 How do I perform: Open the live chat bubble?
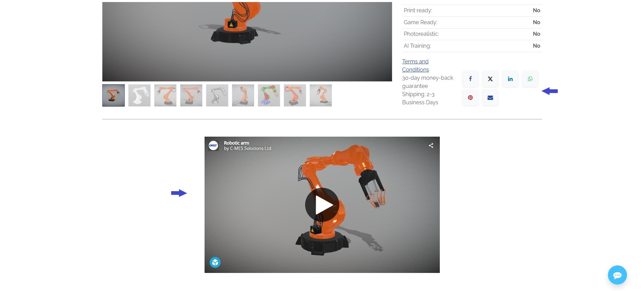point(617,275)
